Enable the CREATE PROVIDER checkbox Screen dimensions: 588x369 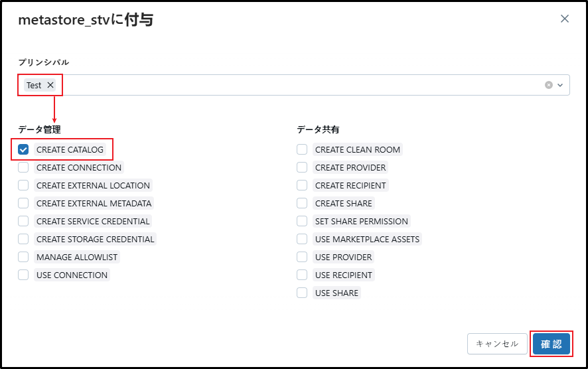[302, 167]
